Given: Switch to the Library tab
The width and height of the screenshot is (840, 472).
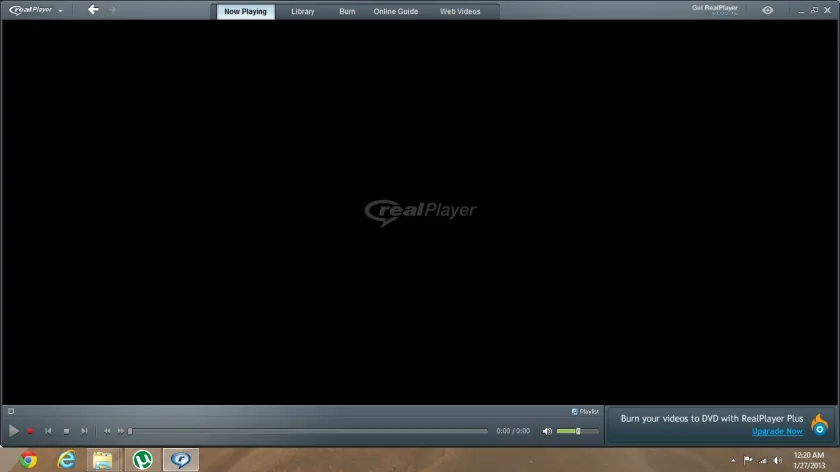Looking at the screenshot, I should tap(303, 11).
